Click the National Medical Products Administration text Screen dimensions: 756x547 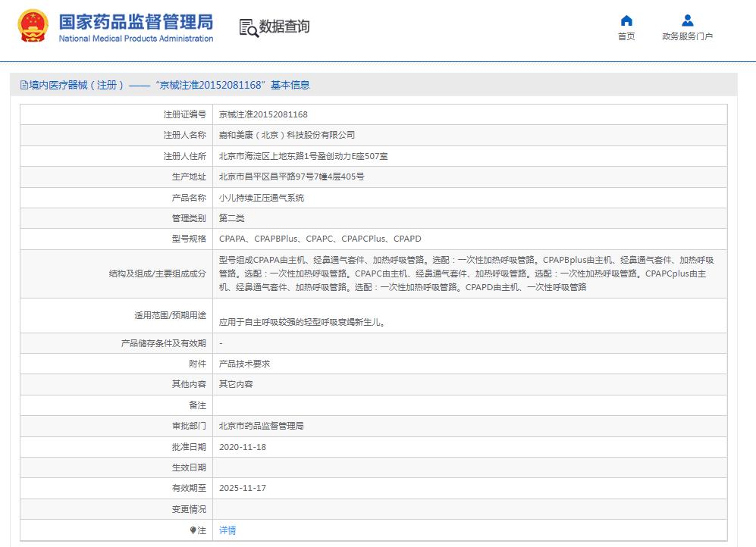click(136, 39)
